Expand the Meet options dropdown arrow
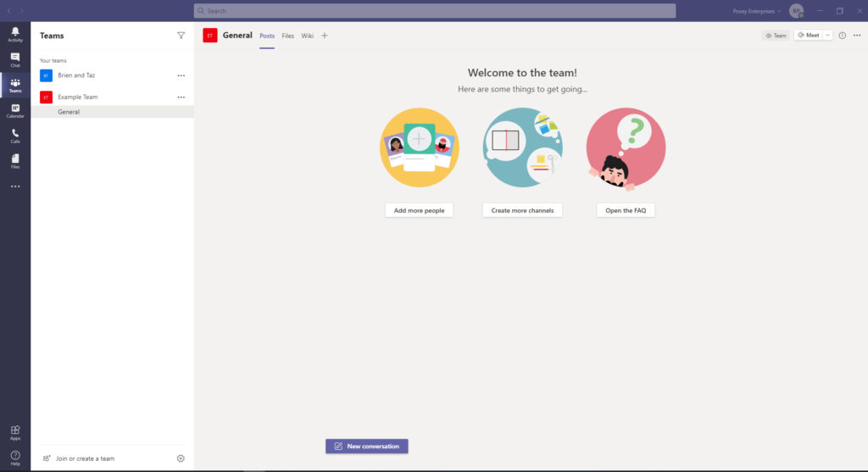 [827, 36]
